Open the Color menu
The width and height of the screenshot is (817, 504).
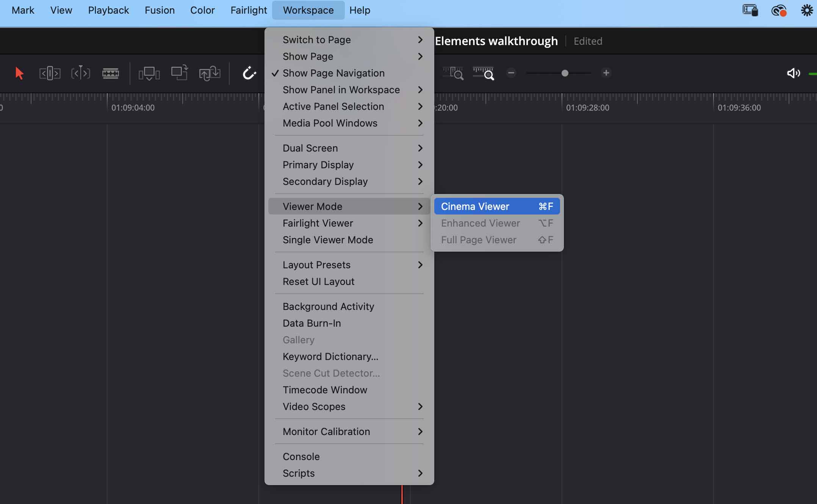pyautogui.click(x=202, y=10)
